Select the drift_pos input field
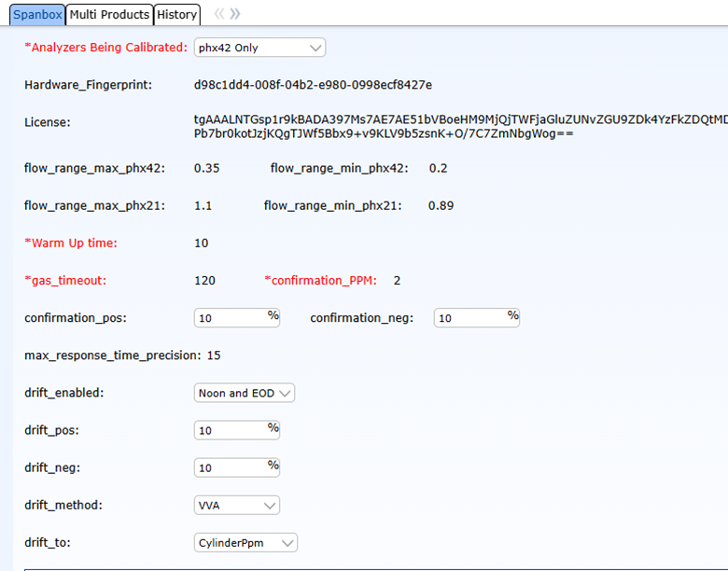This screenshot has width=728, height=571. pyautogui.click(x=231, y=430)
